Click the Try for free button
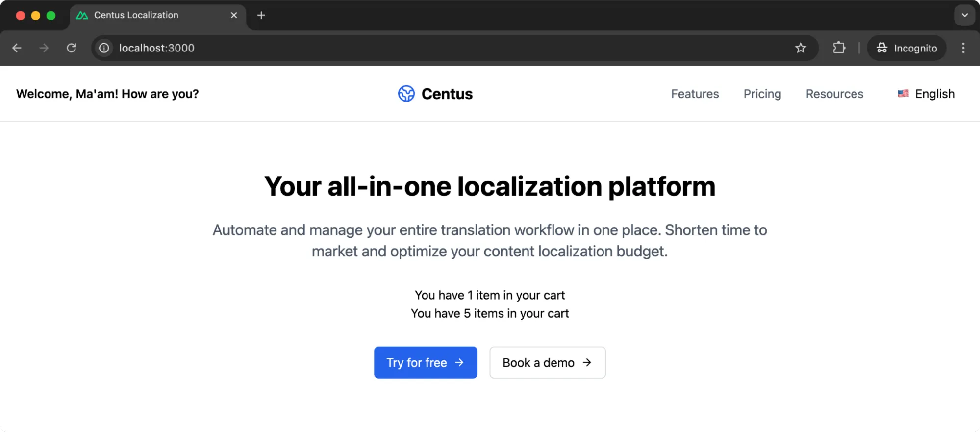The image size is (980, 432). pyautogui.click(x=426, y=362)
